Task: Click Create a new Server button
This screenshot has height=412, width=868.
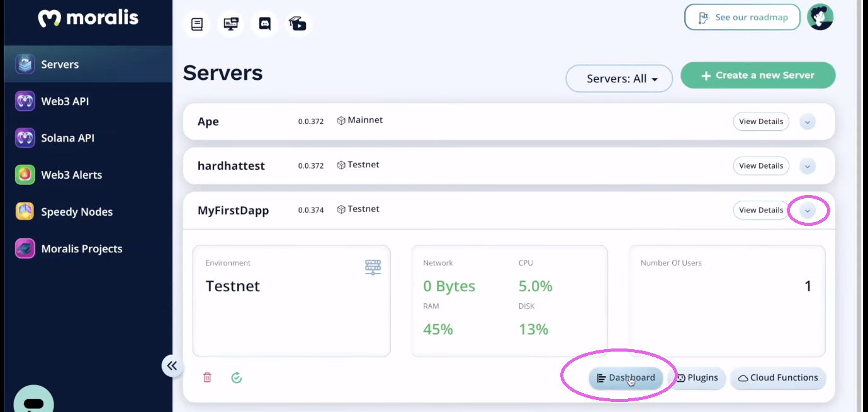Action: pos(758,75)
